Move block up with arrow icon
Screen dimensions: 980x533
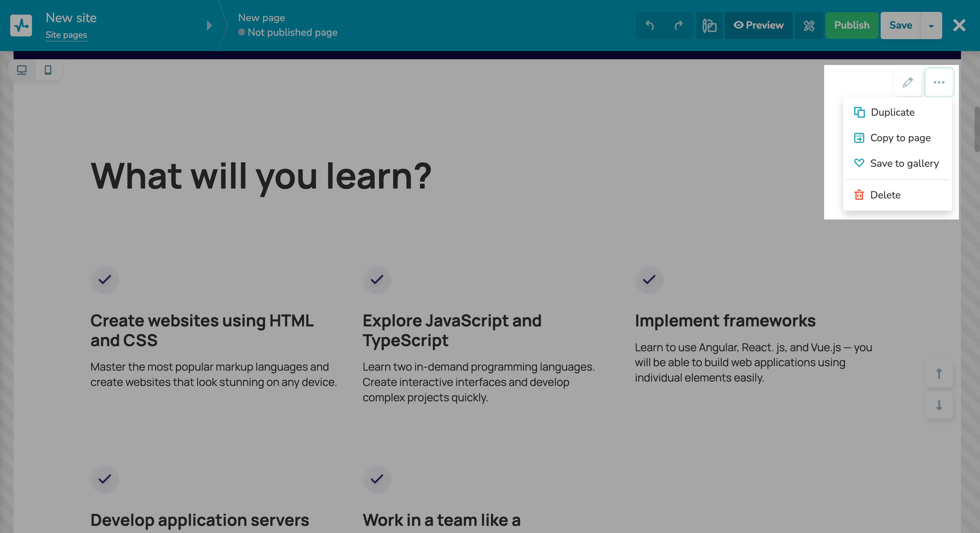939,374
